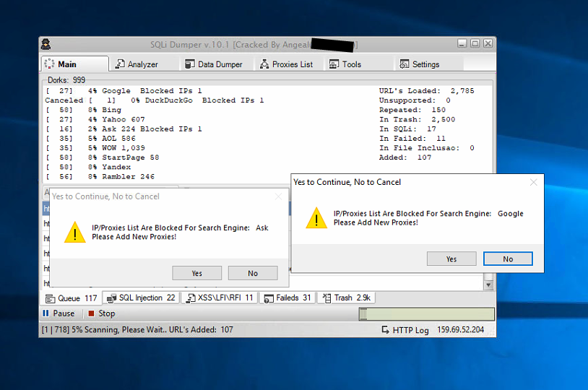Viewport: 588px width, 390px height.
Task: Click Yes in the Ask blocked dialog
Action: (x=197, y=273)
